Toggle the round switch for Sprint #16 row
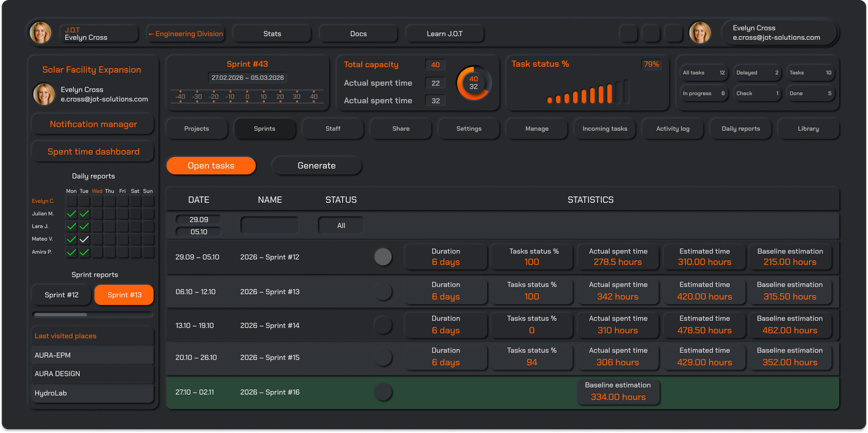868x433 pixels. pyautogui.click(x=383, y=392)
